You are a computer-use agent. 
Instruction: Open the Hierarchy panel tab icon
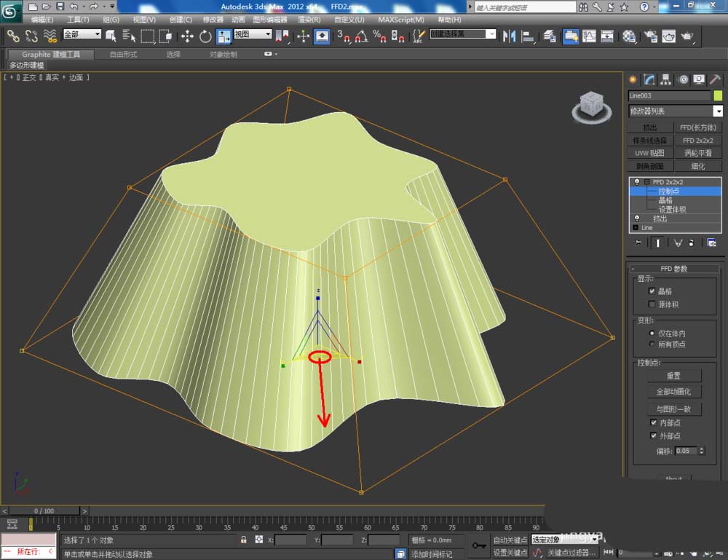coord(666,79)
